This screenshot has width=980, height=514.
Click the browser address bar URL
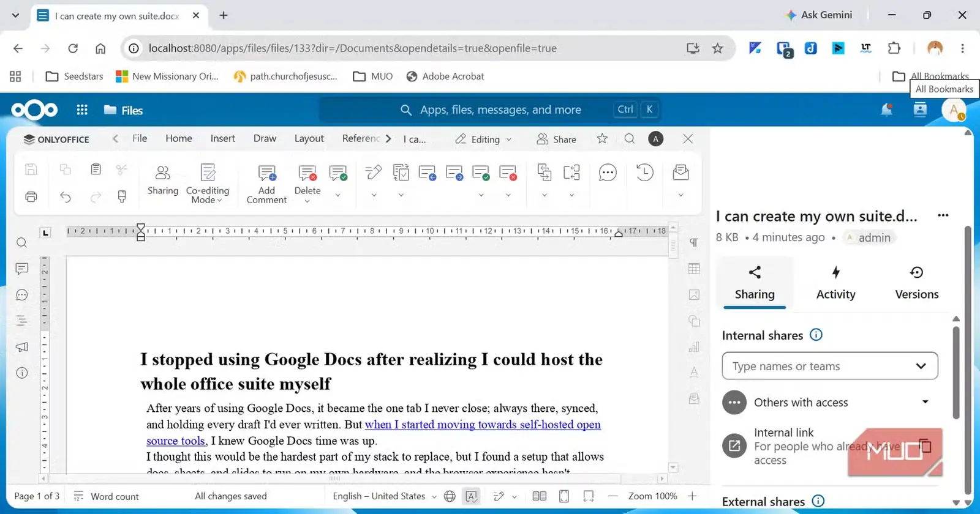click(x=352, y=48)
